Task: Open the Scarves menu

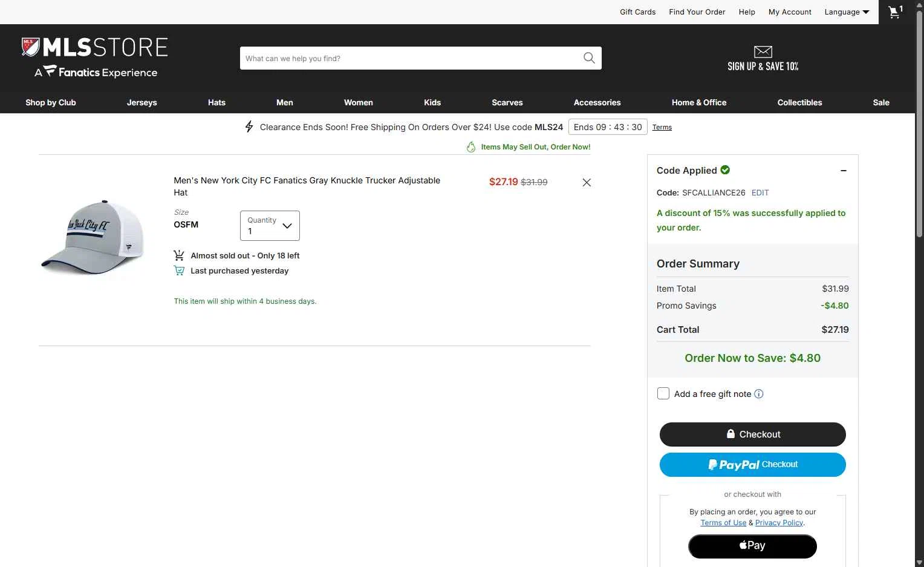Action: click(507, 102)
